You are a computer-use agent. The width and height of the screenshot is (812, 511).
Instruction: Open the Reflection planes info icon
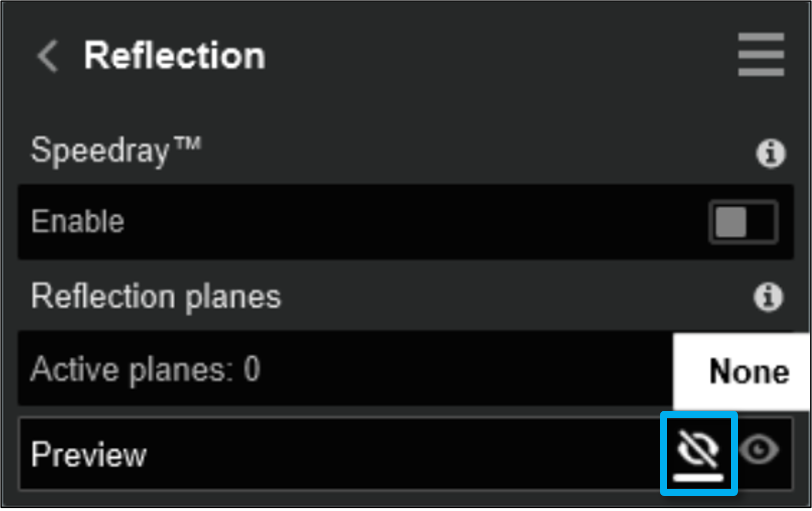pyautogui.click(x=768, y=297)
